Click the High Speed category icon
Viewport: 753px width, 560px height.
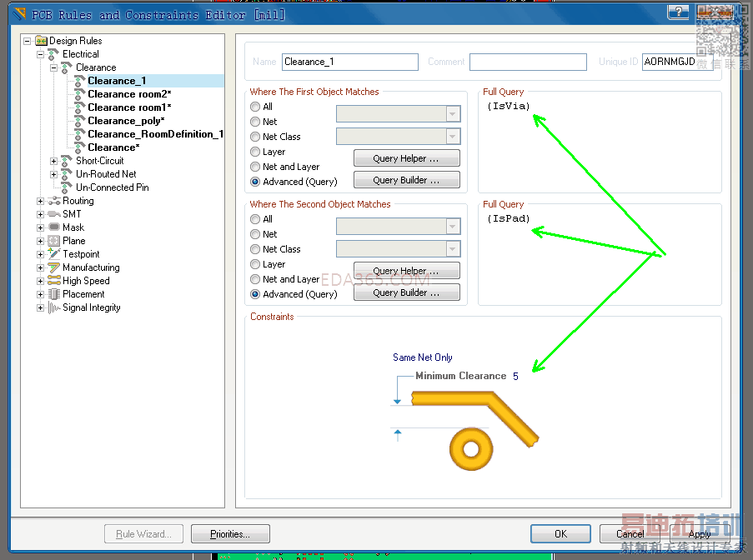point(54,281)
